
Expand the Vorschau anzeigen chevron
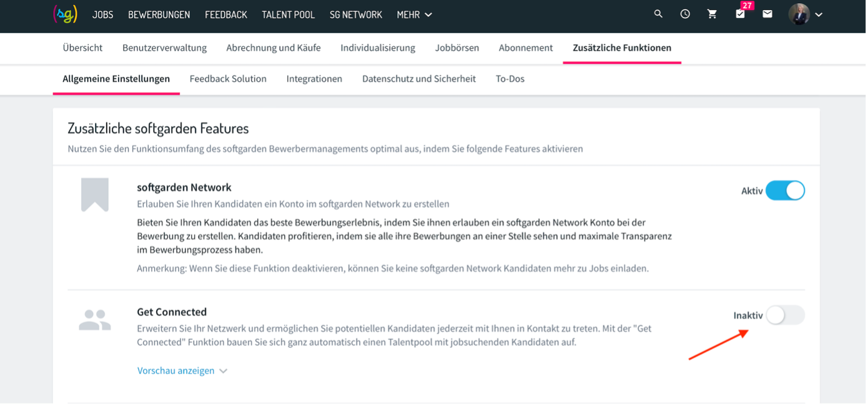tap(223, 371)
